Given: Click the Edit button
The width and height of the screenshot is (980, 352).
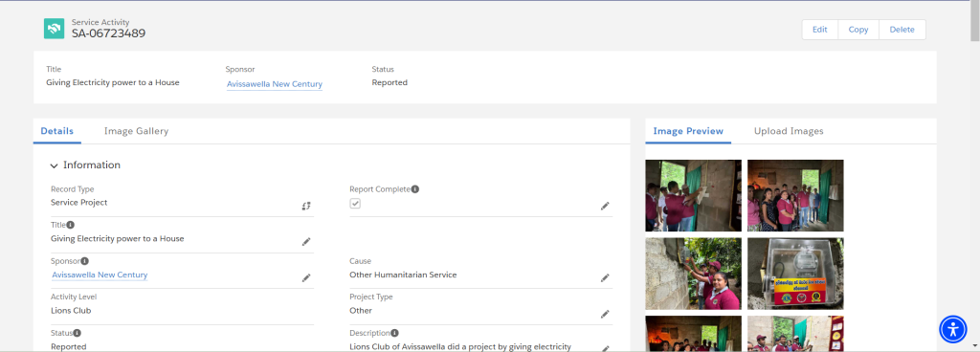Looking at the screenshot, I should (820, 30).
